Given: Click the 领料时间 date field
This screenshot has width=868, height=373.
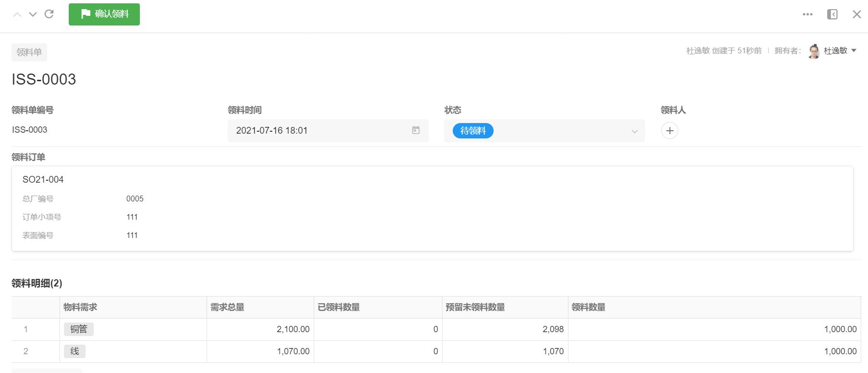Looking at the screenshot, I should pyautogui.click(x=317, y=131).
